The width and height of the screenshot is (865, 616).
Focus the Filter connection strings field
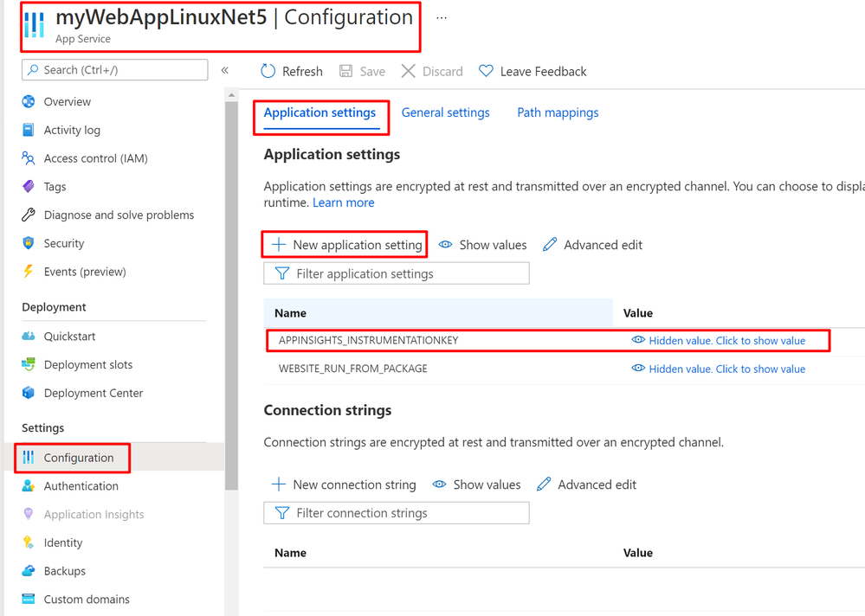click(x=396, y=513)
